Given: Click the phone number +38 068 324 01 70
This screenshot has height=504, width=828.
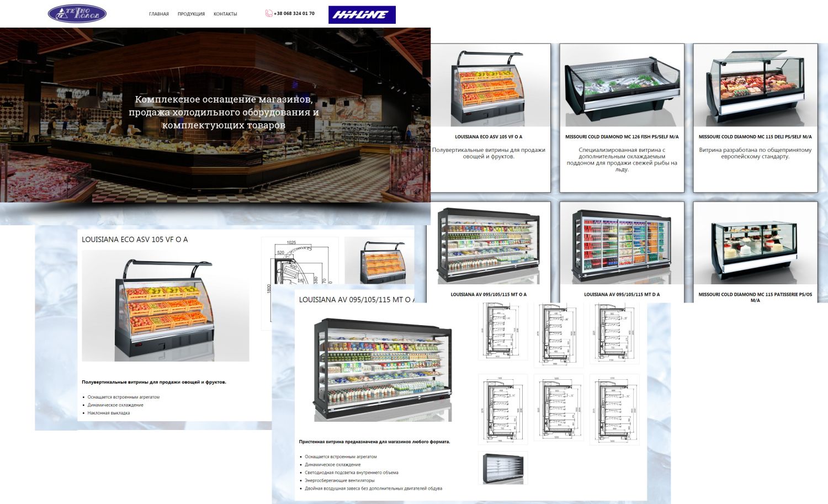Looking at the screenshot, I should (294, 14).
